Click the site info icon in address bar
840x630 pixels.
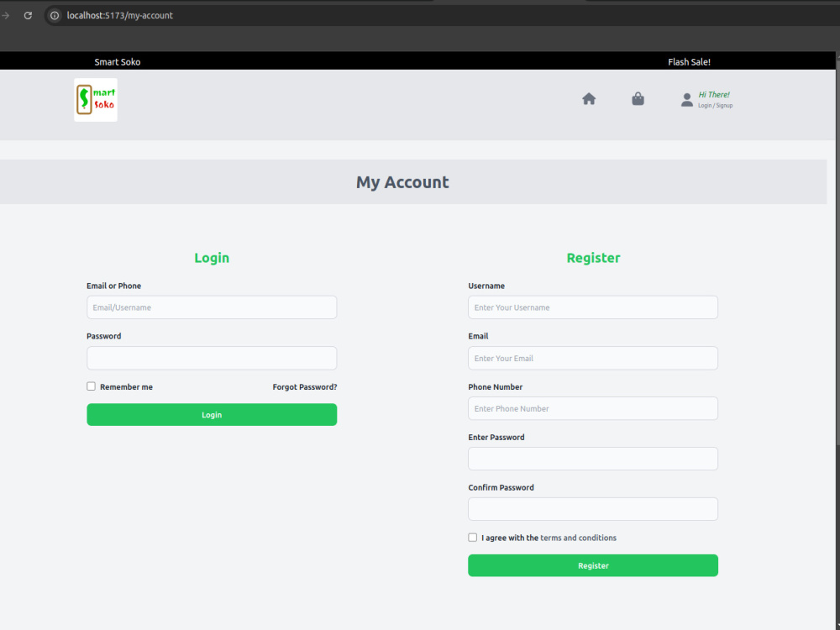55,15
